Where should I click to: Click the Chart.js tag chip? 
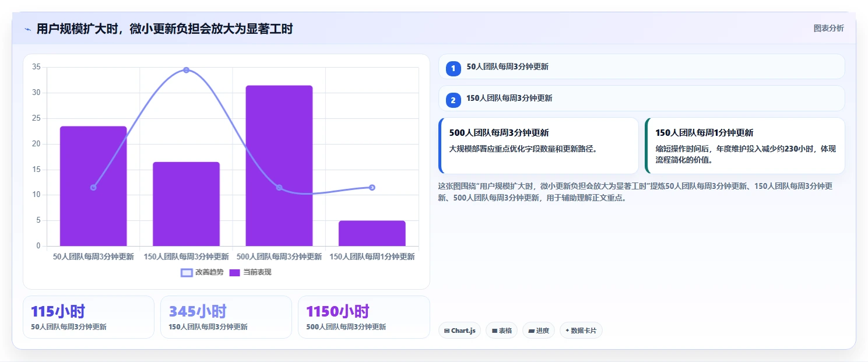(x=459, y=331)
